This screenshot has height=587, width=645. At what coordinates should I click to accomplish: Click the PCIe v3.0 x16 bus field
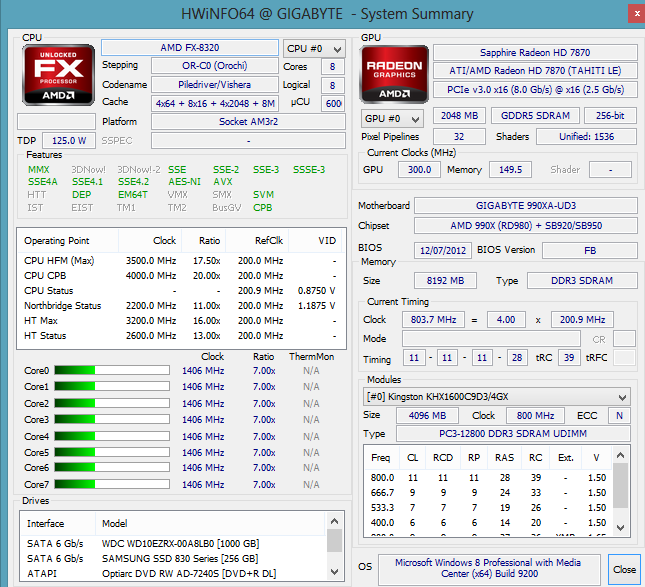(535, 90)
